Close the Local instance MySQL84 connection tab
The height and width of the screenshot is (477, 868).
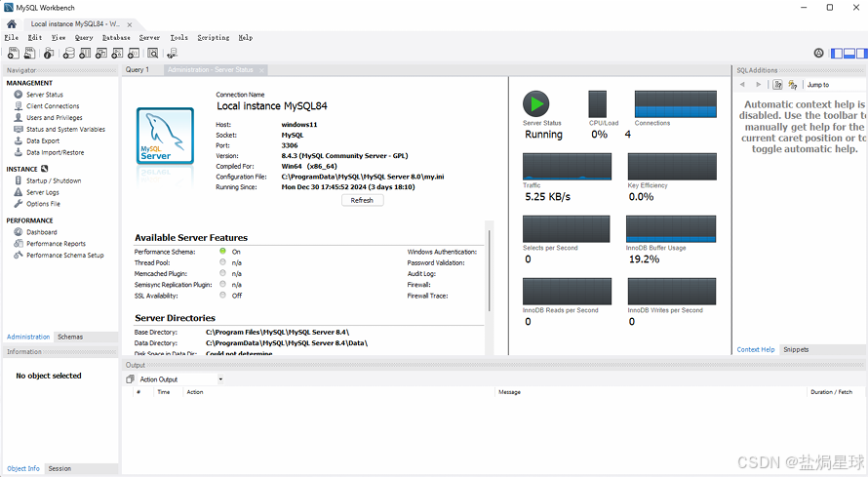130,25
